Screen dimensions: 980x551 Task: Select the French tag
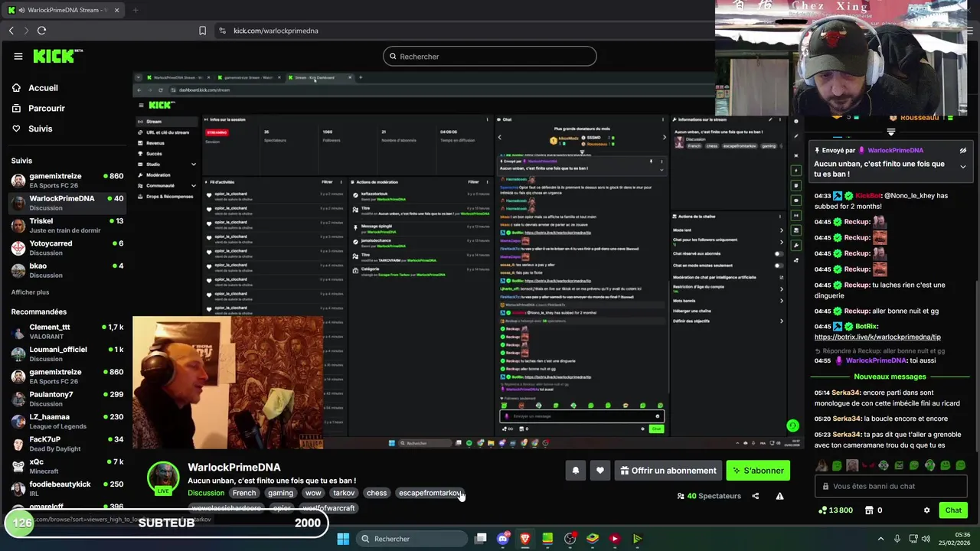(x=244, y=493)
